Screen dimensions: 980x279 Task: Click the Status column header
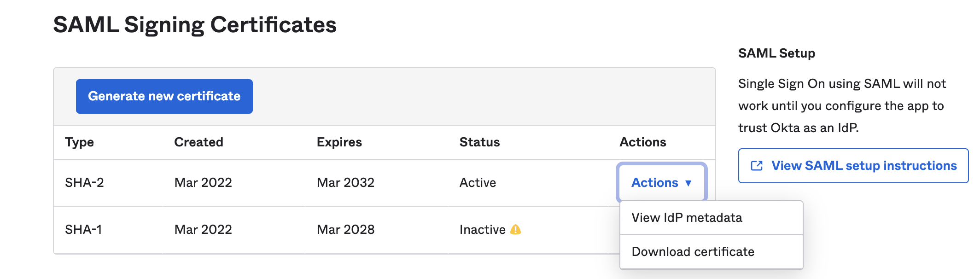coord(479,142)
